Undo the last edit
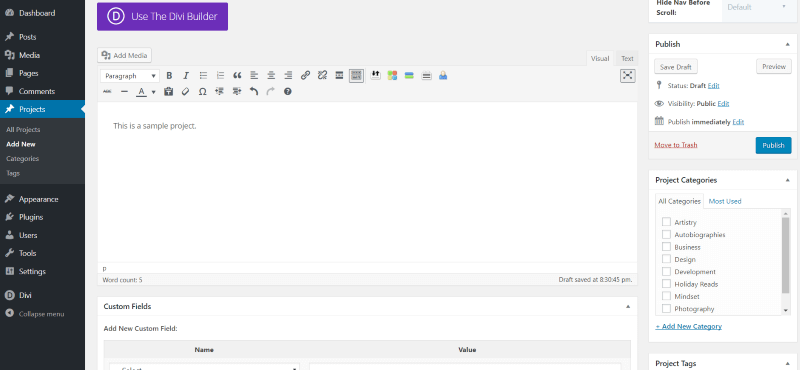This screenshot has height=370, width=800. pyautogui.click(x=254, y=92)
